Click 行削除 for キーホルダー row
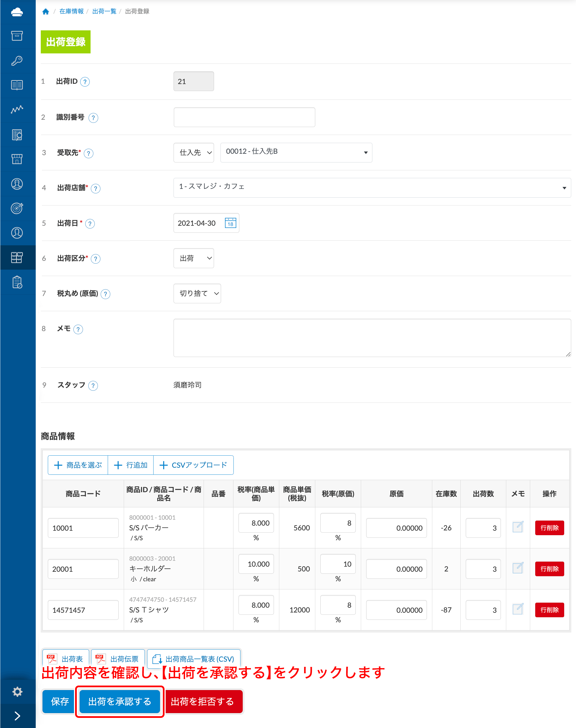The image size is (576, 728). tap(549, 569)
